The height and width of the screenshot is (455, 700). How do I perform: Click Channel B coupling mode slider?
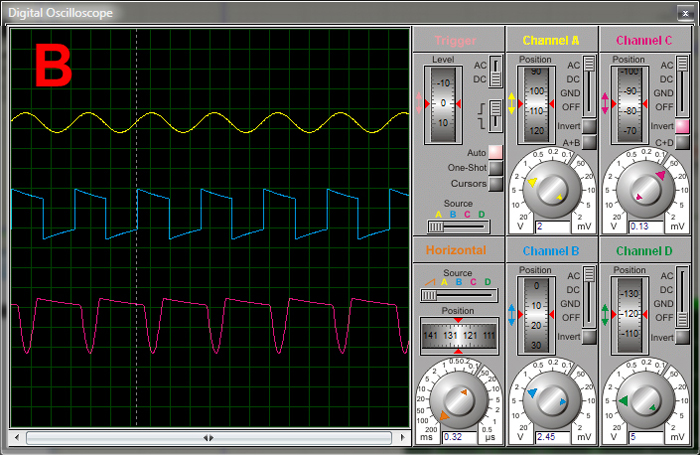coord(589,297)
